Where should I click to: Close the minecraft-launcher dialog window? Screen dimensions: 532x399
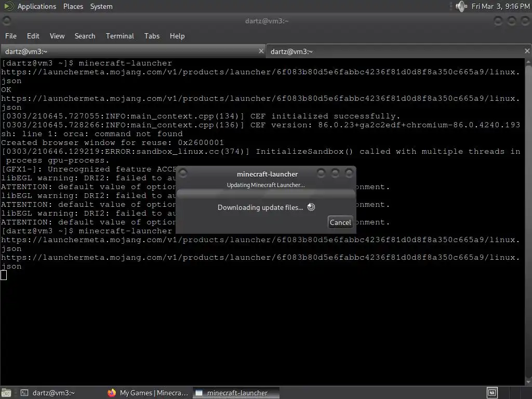pyautogui.click(x=349, y=174)
